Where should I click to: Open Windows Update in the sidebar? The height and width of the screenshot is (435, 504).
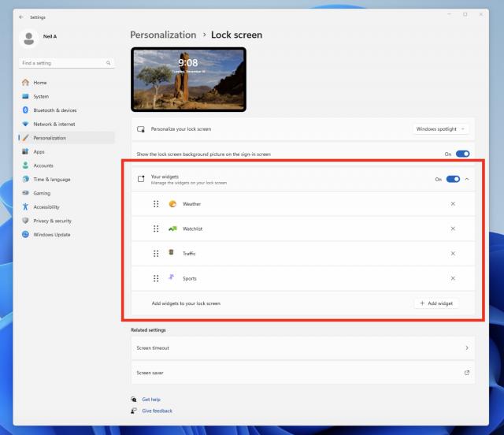51,234
